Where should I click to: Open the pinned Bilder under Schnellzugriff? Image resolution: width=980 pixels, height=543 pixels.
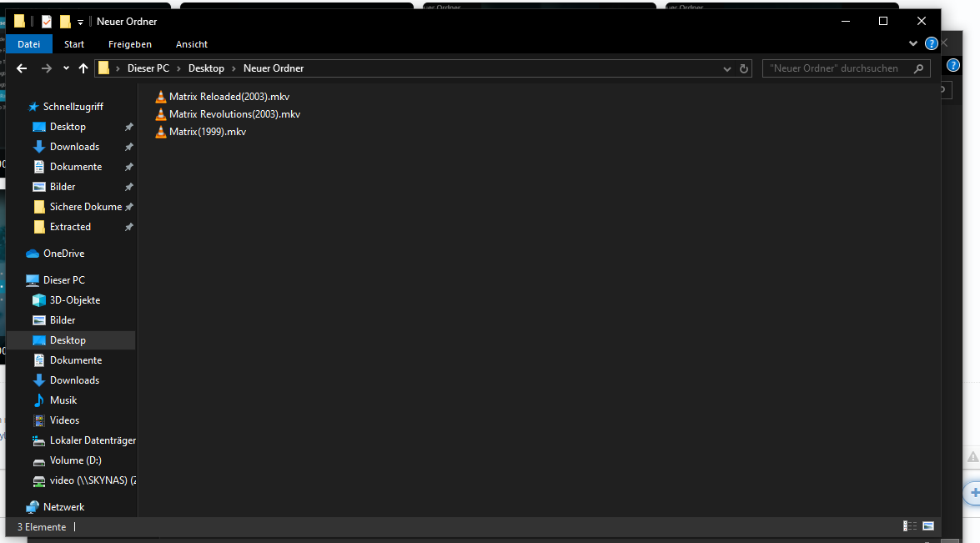(63, 187)
